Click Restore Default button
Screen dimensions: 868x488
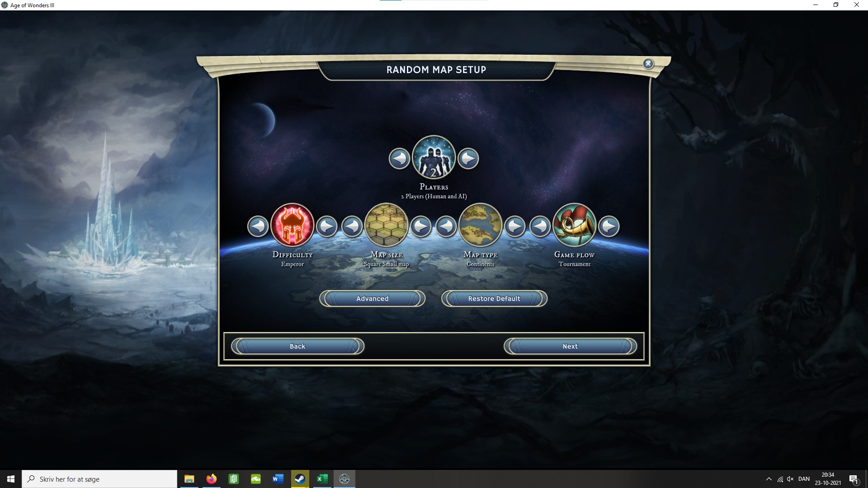coord(495,299)
